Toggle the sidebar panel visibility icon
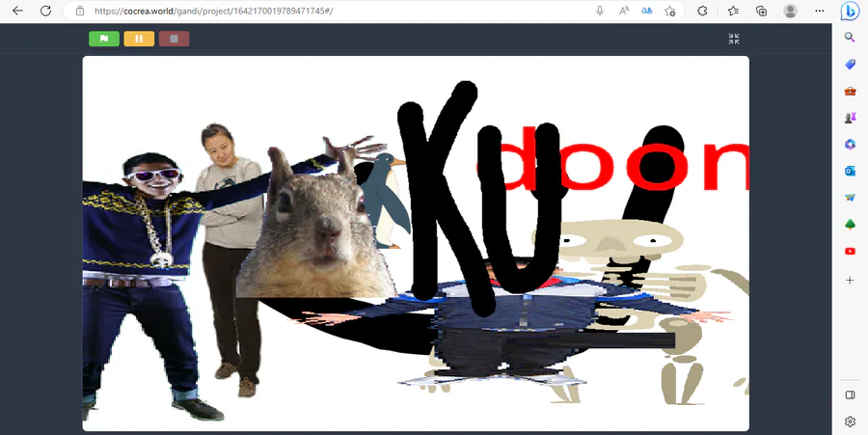Viewport: 868px width, 435px height. point(850,395)
